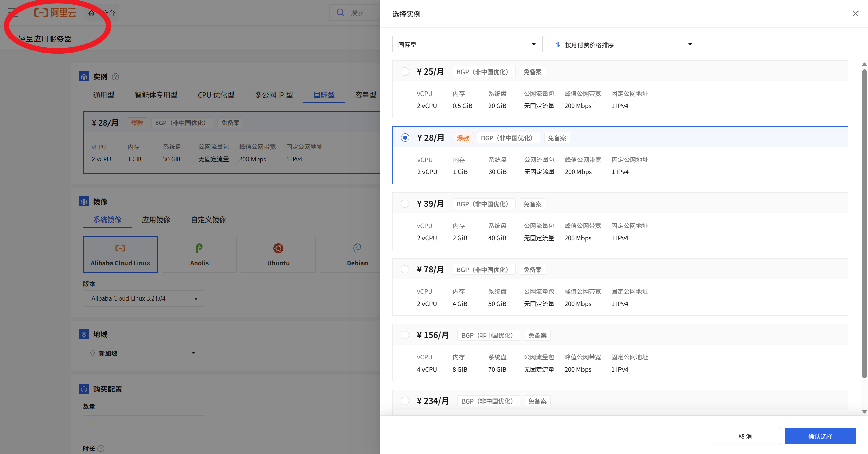Select the ¥78/月 plan radio
This screenshot has height=454, width=868.
click(x=405, y=269)
